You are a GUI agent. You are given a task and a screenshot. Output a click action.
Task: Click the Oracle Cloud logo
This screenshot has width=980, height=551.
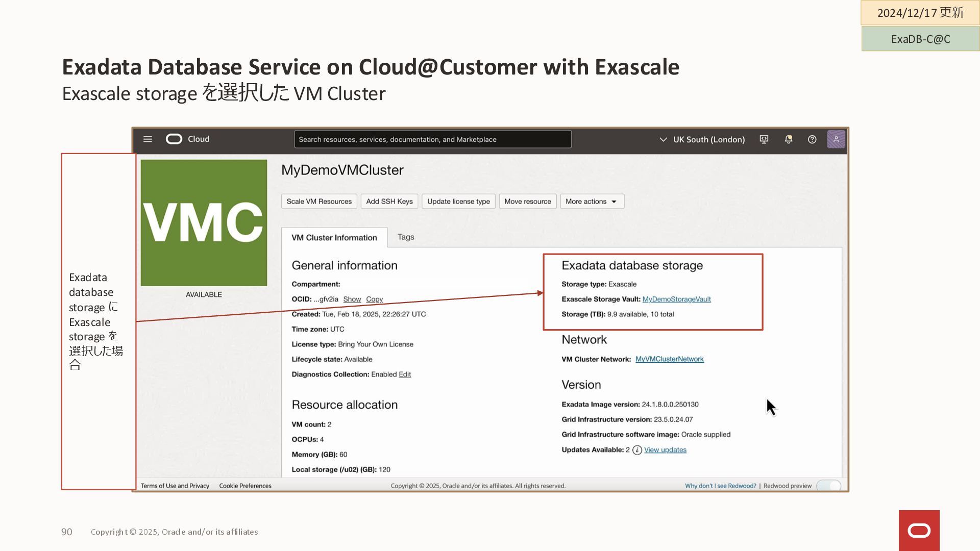pyautogui.click(x=188, y=139)
